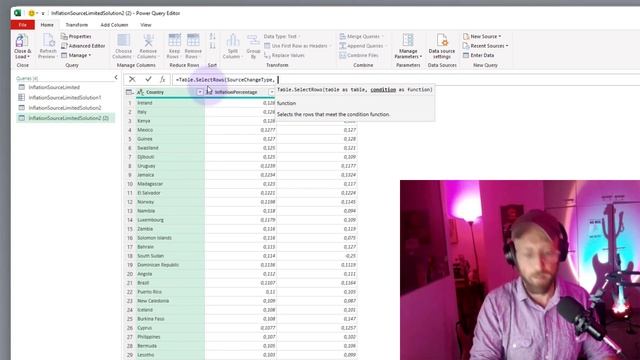640x360 pixels.
Task: Switch to the Transform tab
Action: pyautogui.click(x=77, y=25)
